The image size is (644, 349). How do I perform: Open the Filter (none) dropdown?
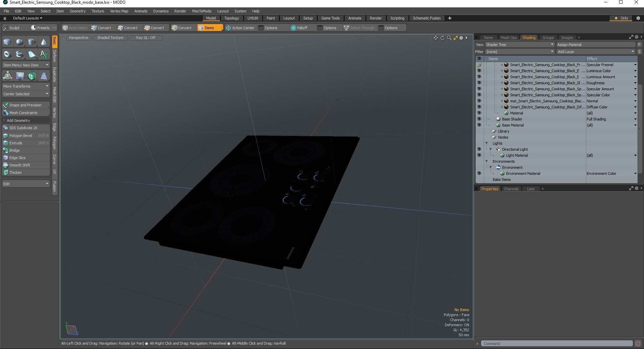pyautogui.click(x=520, y=52)
